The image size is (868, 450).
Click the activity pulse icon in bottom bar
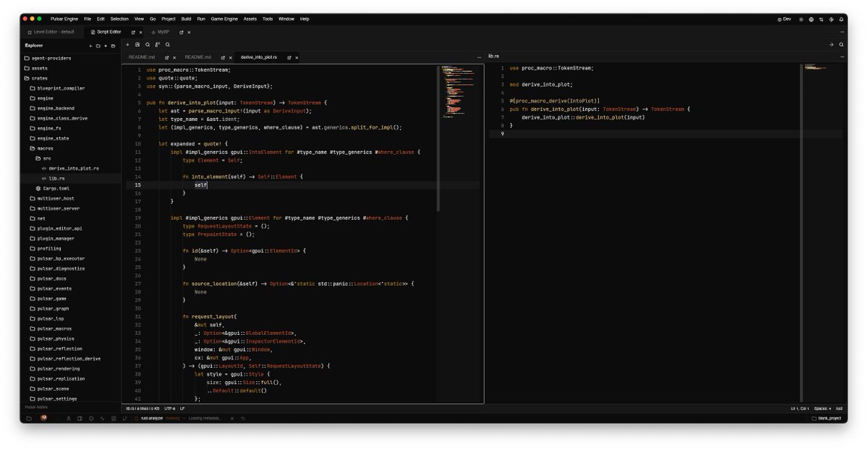pyautogui.click(x=102, y=418)
